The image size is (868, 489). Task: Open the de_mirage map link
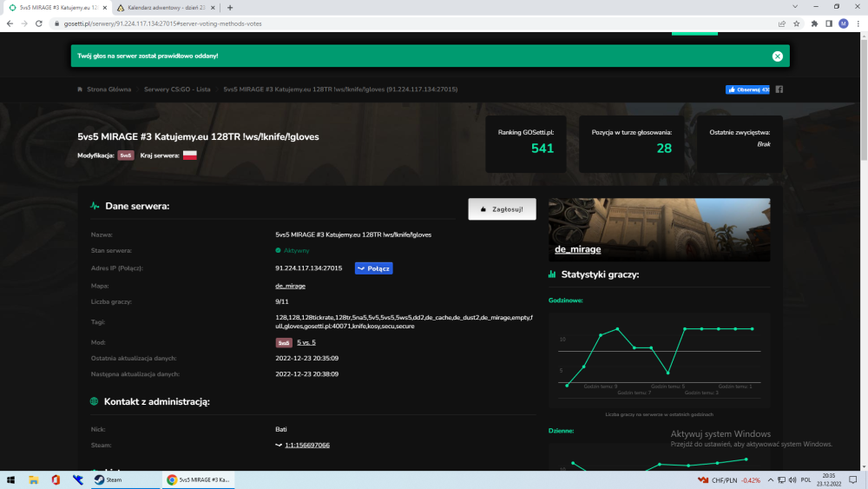(290, 286)
